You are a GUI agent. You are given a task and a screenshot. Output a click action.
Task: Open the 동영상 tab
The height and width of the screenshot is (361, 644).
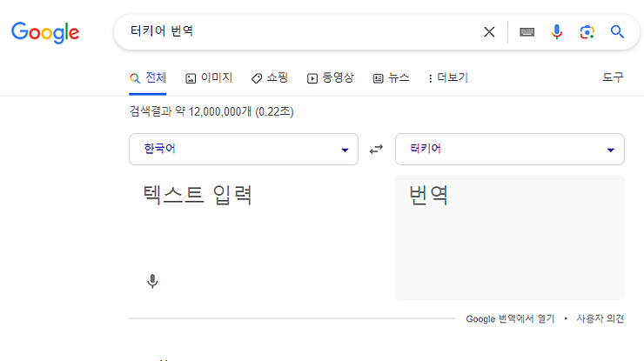(330, 77)
